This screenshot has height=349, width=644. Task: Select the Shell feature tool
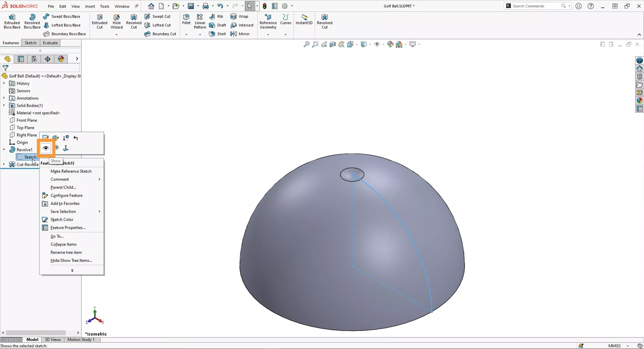(217, 34)
